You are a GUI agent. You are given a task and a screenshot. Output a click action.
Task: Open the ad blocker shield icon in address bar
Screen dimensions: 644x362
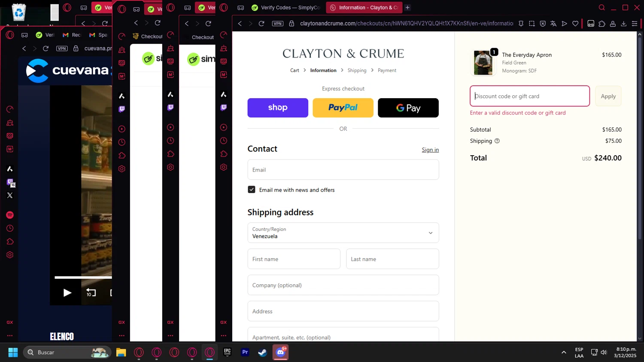click(x=543, y=24)
